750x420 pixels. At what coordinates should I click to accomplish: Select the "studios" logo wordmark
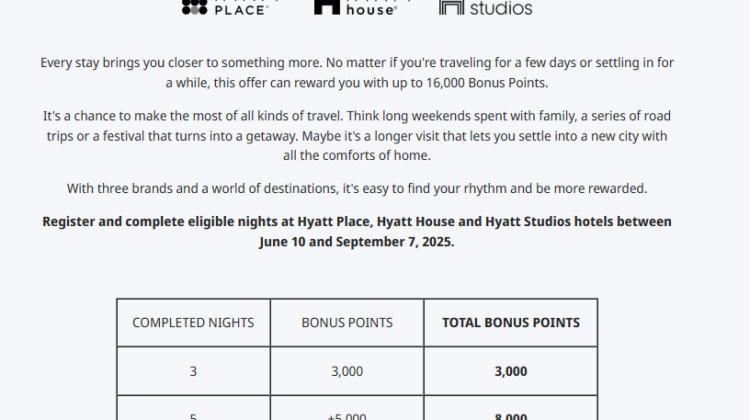coord(501,8)
